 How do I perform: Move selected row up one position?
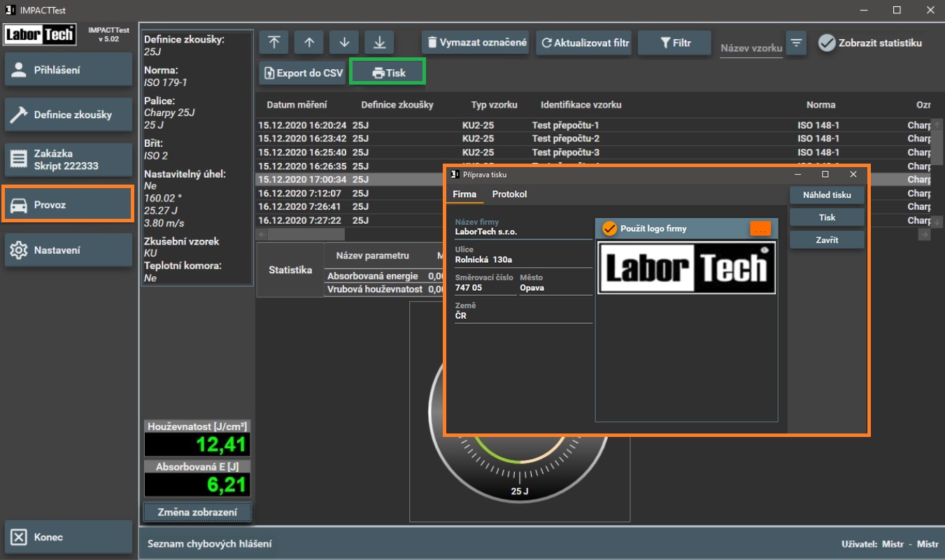click(309, 43)
